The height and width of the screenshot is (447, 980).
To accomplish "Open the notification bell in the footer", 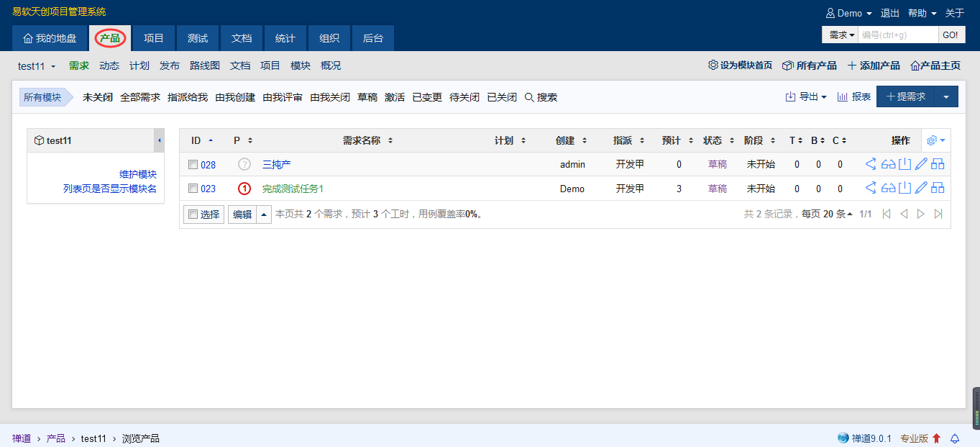I will [x=955, y=438].
